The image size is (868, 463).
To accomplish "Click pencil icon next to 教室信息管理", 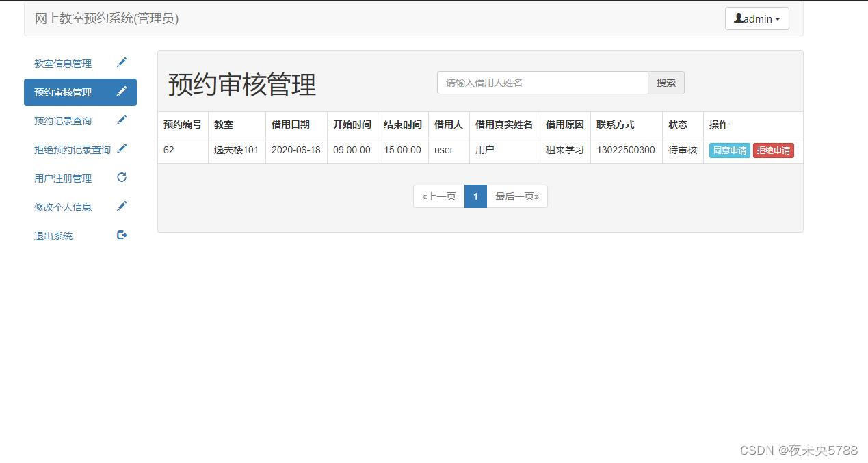I will pyautogui.click(x=122, y=63).
